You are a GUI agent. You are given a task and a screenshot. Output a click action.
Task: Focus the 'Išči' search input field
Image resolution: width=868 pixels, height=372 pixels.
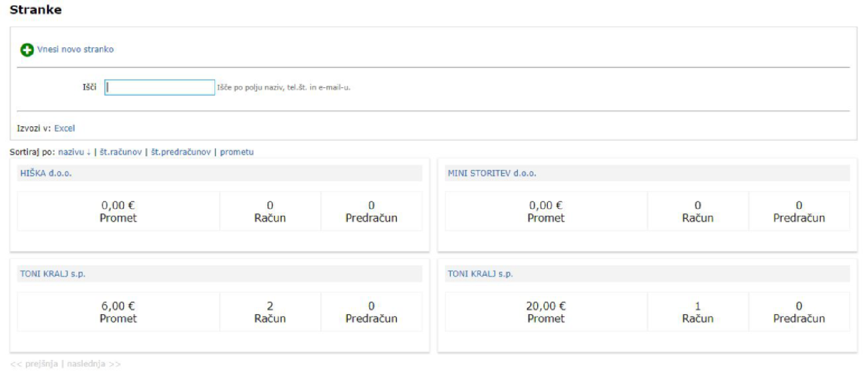click(x=160, y=87)
